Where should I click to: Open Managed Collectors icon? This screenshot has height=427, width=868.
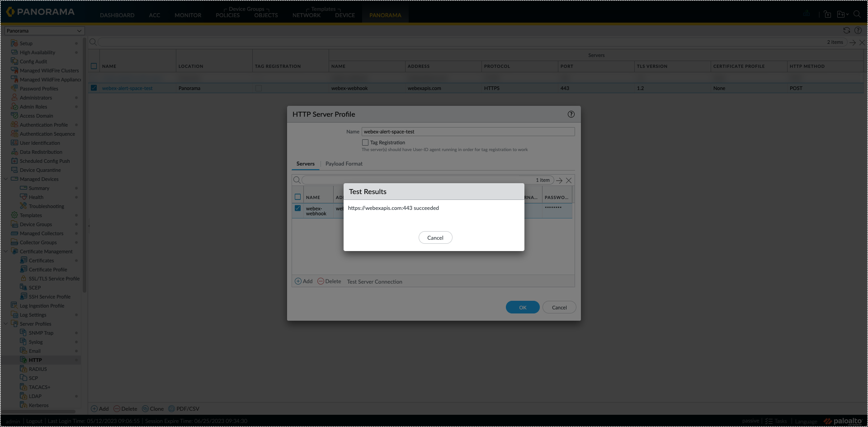tap(14, 233)
